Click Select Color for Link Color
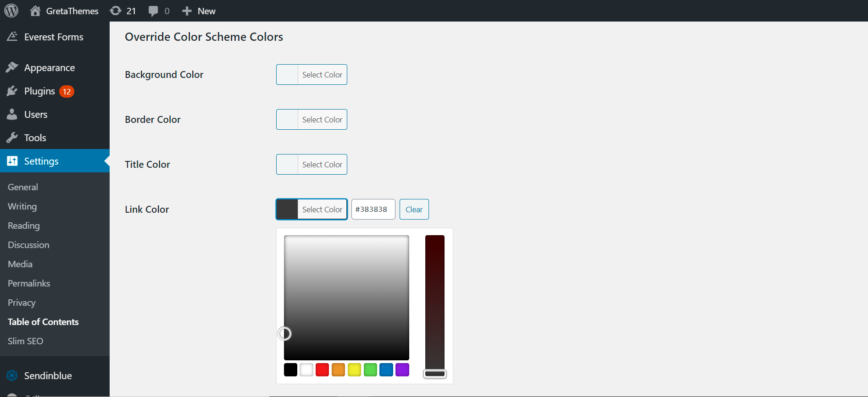The width and height of the screenshot is (868, 397). click(312, 210)
